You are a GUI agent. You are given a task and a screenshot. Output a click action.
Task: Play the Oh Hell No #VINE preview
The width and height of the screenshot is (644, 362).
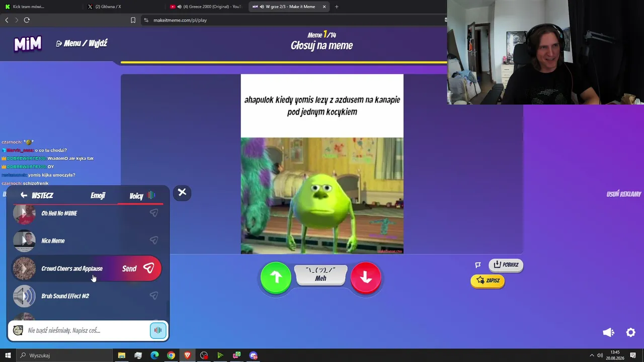point(24,214)
